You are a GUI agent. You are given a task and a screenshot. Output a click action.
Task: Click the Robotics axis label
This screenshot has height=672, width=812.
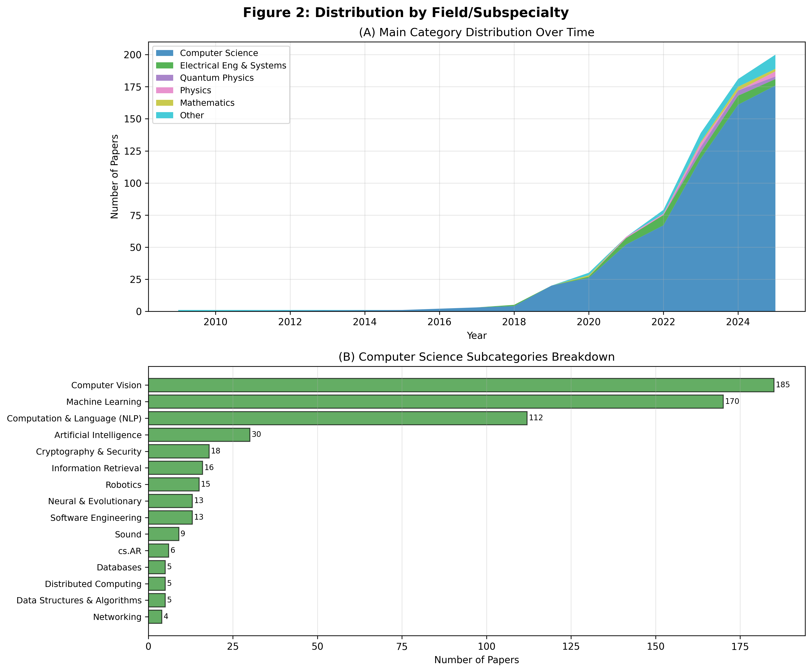click(x=123, y=485)
